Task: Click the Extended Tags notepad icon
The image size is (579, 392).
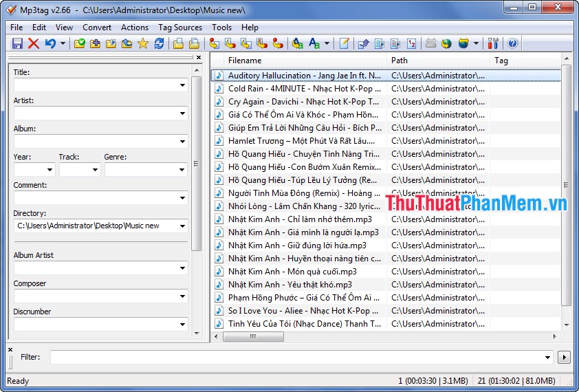Action: 344,43
